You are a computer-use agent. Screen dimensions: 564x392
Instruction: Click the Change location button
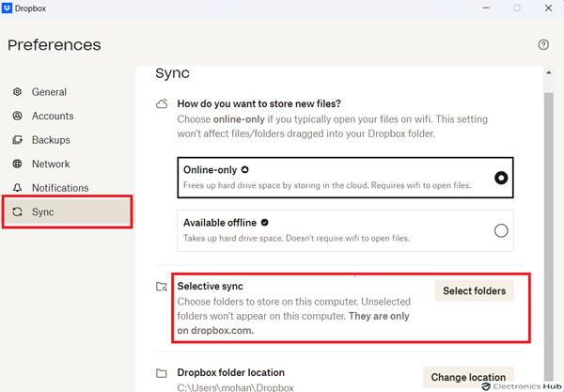click(468, 377)
